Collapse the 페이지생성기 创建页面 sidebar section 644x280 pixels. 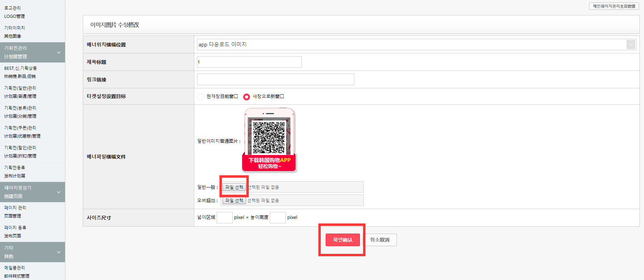point(32,192)
